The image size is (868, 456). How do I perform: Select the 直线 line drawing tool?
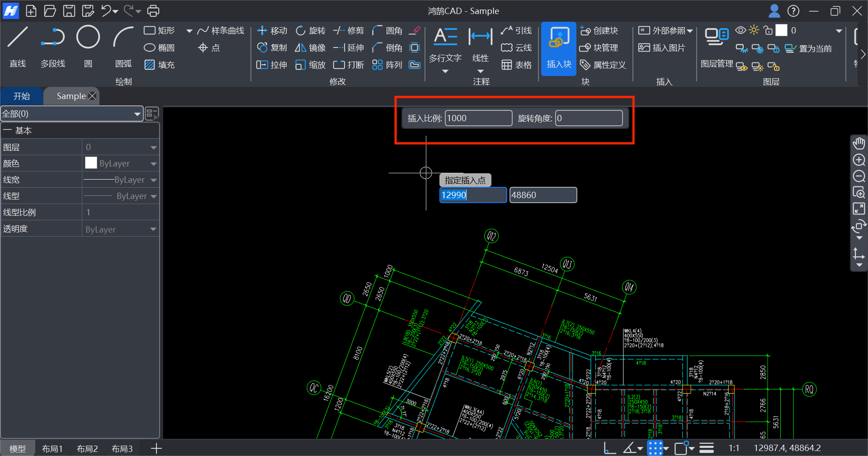pos(18,46)
